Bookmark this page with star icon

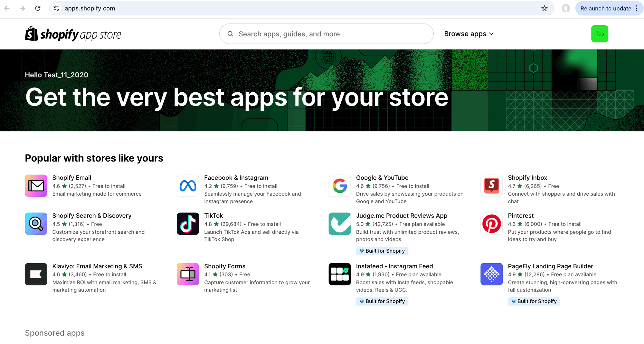tap(545, 8)
